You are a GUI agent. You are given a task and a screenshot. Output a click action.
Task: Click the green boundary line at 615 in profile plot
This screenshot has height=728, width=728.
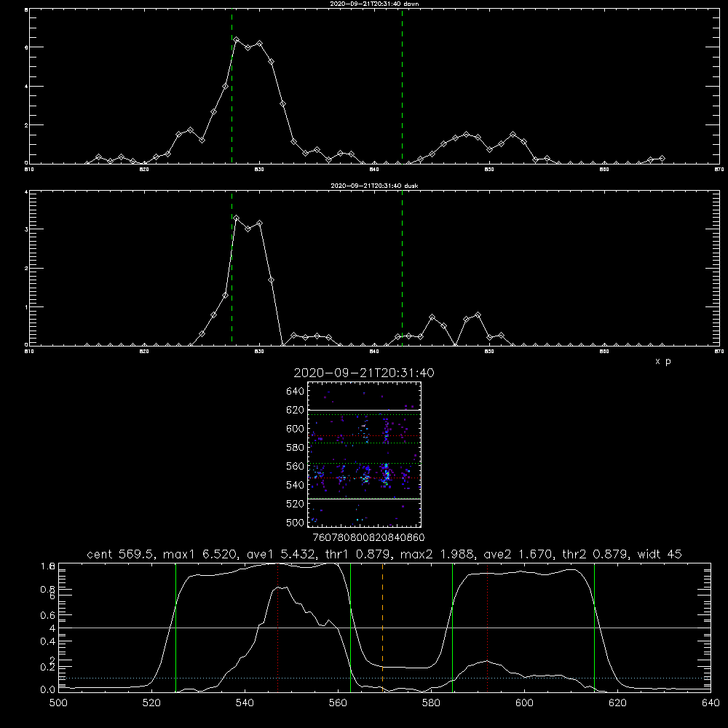coord(594,627)
